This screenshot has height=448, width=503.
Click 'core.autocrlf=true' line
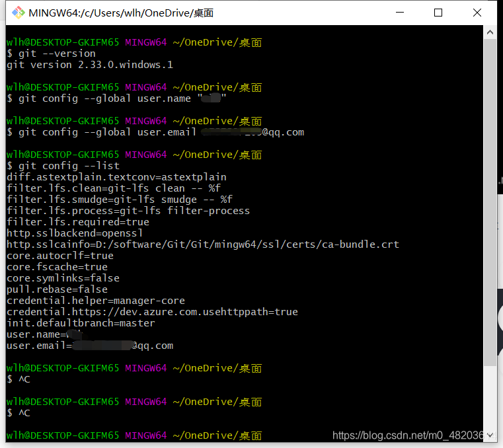tap(60, 256)
